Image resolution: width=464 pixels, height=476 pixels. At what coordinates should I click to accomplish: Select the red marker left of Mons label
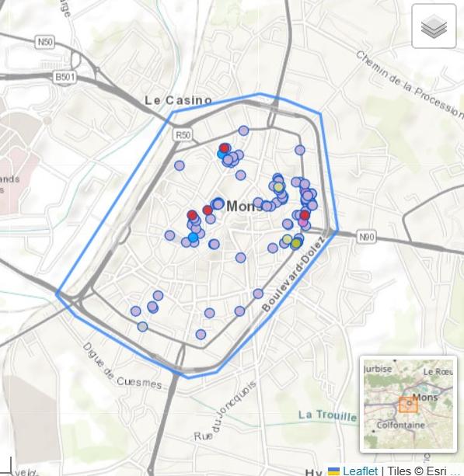click(x=208, y=210)
